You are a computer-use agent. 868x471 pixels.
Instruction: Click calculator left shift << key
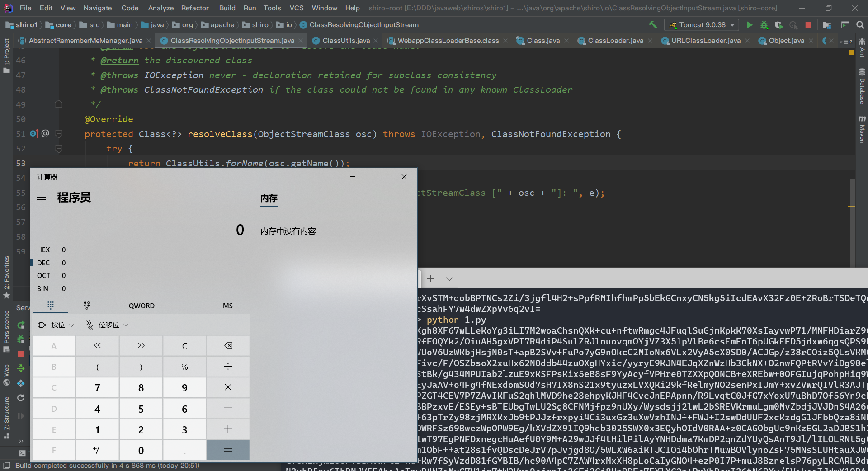point(98,346)
